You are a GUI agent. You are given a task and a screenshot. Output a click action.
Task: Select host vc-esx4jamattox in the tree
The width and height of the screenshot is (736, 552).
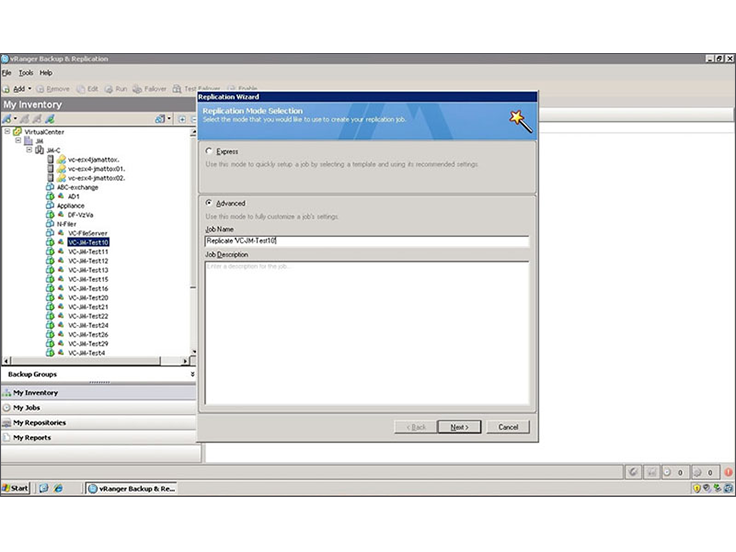pyautogui.click(x=93, y=160)
